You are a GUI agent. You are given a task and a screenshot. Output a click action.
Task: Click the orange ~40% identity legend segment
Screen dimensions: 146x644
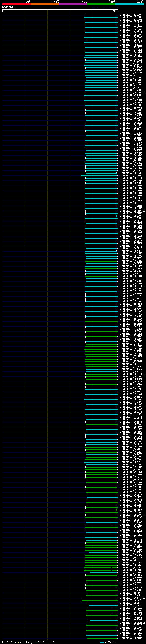pos(45,4)
